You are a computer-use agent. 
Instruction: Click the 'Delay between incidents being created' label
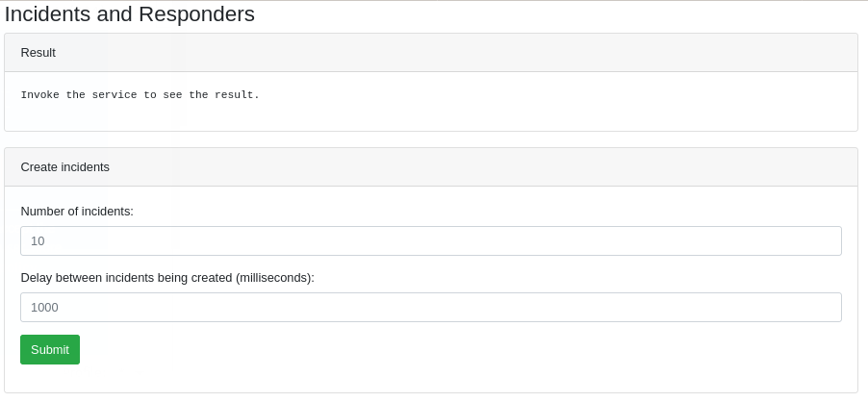point(167,277)
